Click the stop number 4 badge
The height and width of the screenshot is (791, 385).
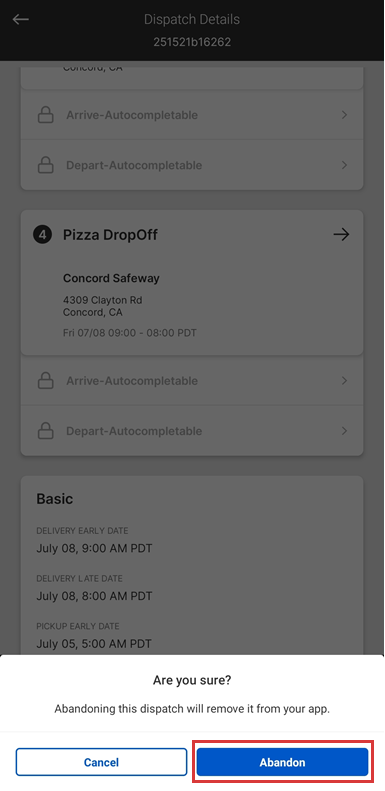coord(42,235)
